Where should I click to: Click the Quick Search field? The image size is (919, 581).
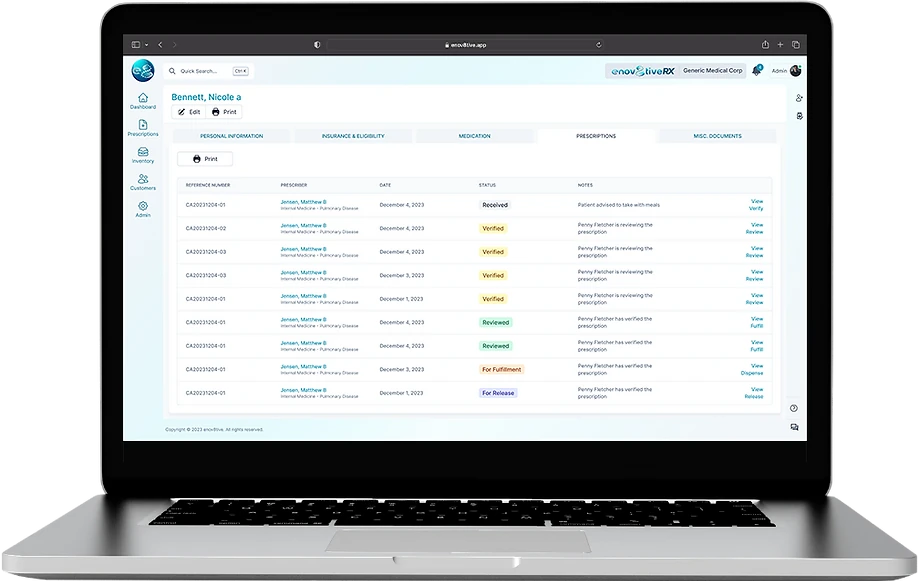pos(209,71)
